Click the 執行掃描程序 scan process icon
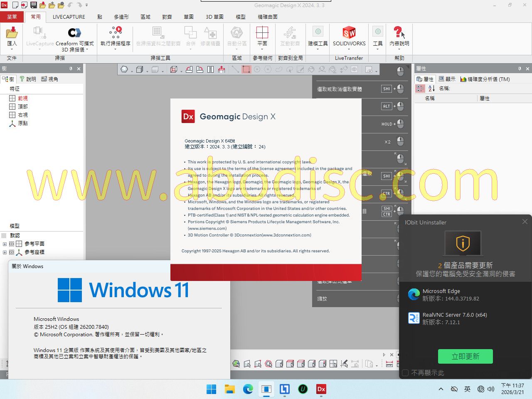This screenshot has height=399, width=532. (x=116, y=33)
